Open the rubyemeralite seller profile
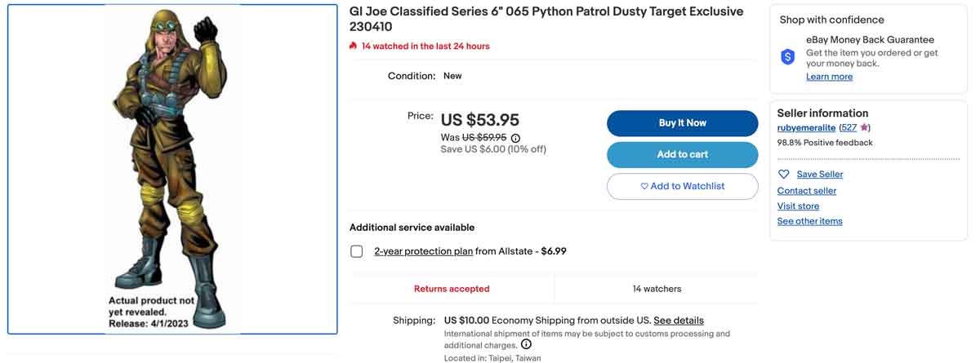 click(806, 128)
